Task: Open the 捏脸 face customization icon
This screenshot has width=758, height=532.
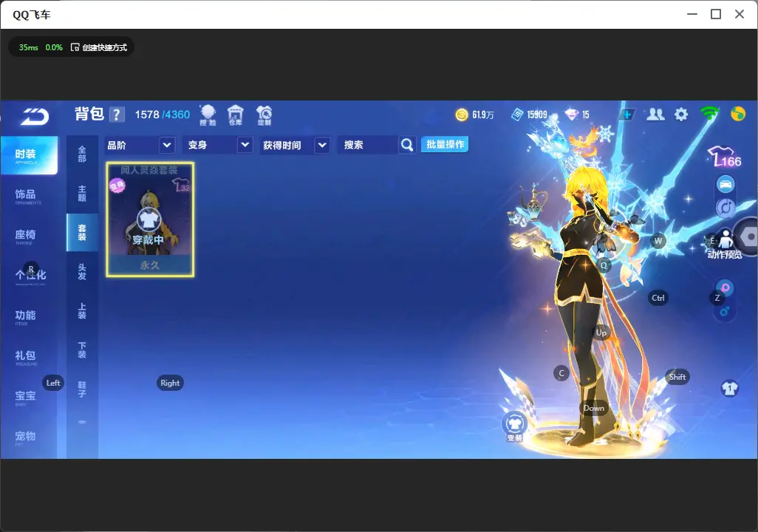Action: [208, 115]
